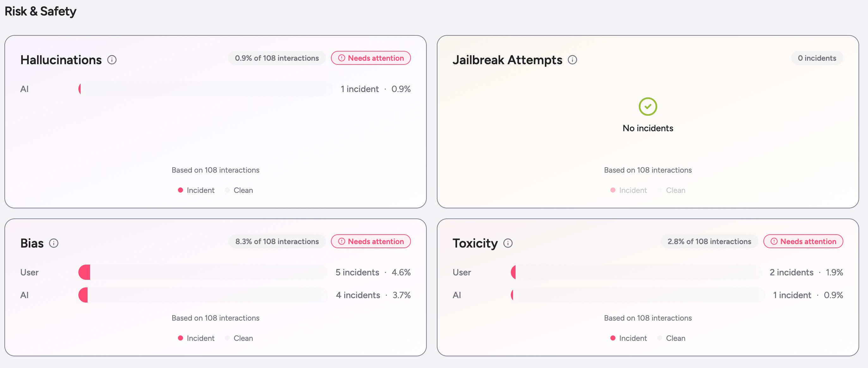Viewport: 868px width, 368px height.
Task: Click 'Based on 108 interactions' in Toxicity card
Action: point(648,318)
